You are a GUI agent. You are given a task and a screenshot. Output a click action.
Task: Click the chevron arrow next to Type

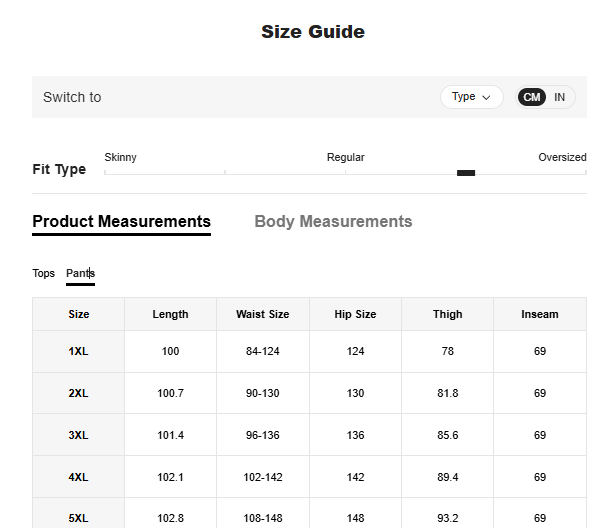(487, 97)
